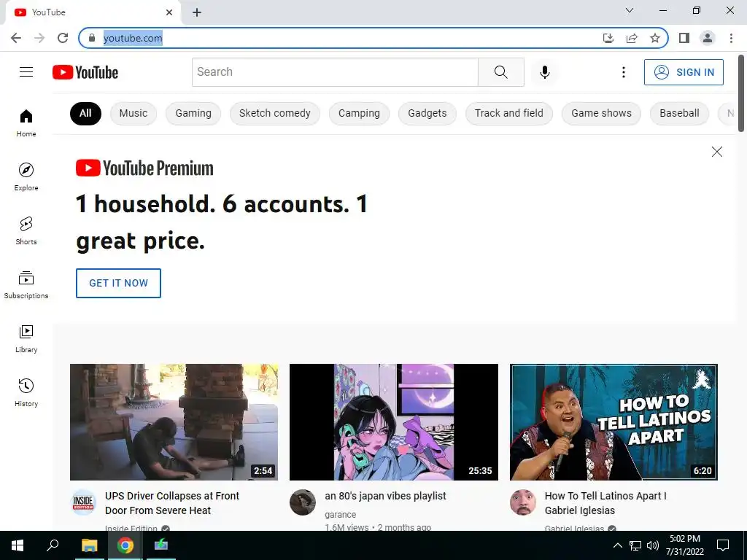The width and height of the screenshot is (747, 560).
Task: Click the garance channel name
Action: (x=340, y=515)
